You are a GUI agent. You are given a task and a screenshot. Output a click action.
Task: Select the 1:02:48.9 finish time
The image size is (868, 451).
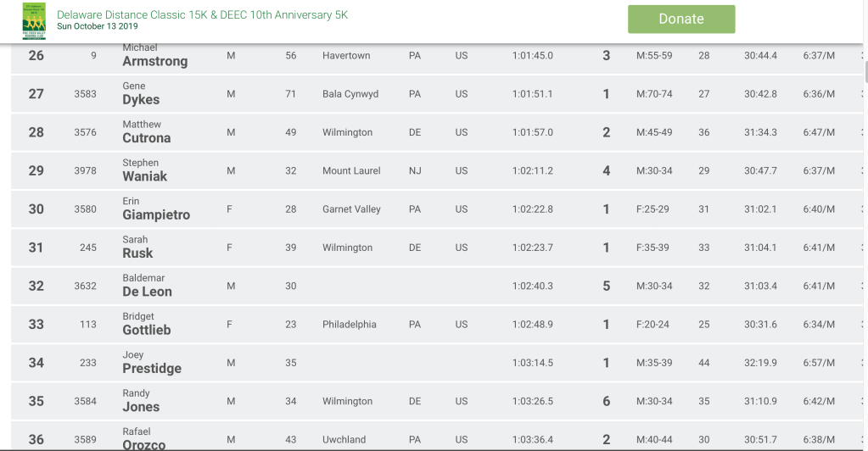click(x=532, y=325)
